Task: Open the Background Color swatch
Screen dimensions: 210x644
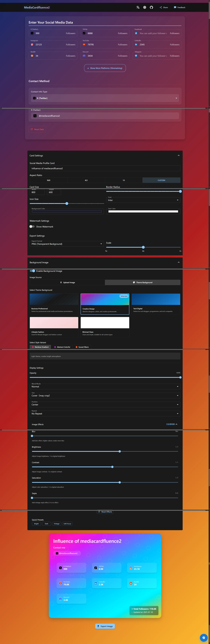Action: click(67, 211)
